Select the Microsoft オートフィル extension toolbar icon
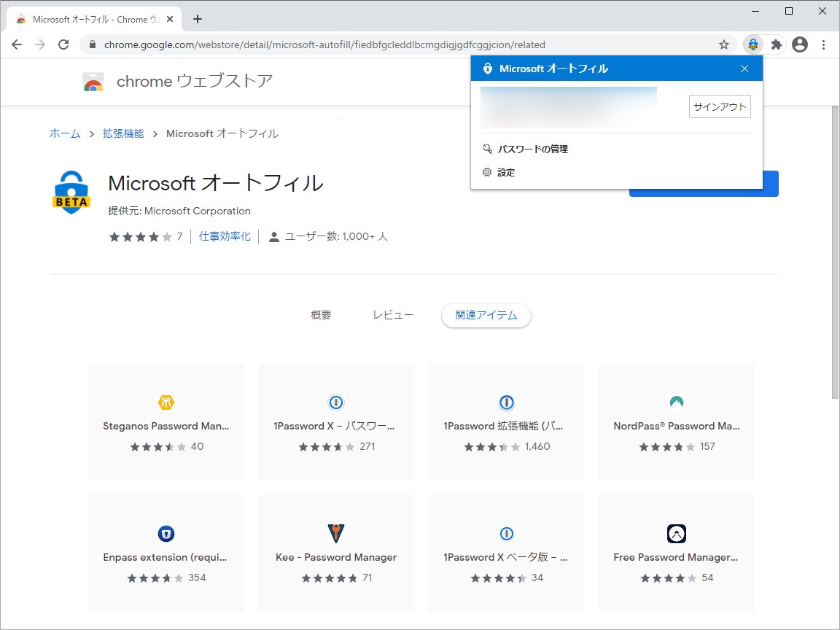The height and width of the screenshot is (630, 840). click(752, 44)
